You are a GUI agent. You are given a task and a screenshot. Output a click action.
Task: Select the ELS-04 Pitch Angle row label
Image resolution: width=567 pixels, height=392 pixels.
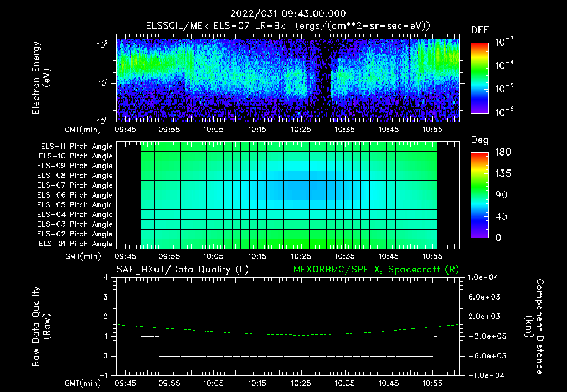click(x=75, y=214)
